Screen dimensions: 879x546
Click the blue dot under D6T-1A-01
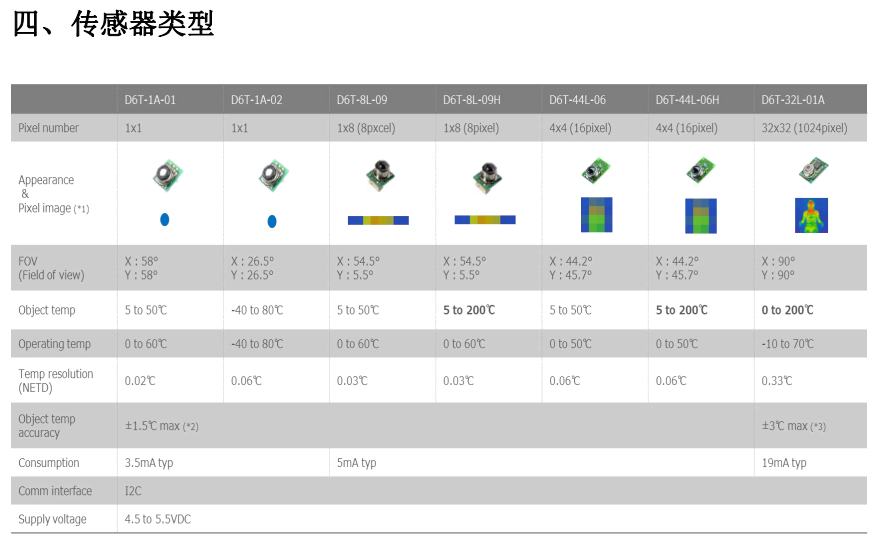tap(165, 219)
